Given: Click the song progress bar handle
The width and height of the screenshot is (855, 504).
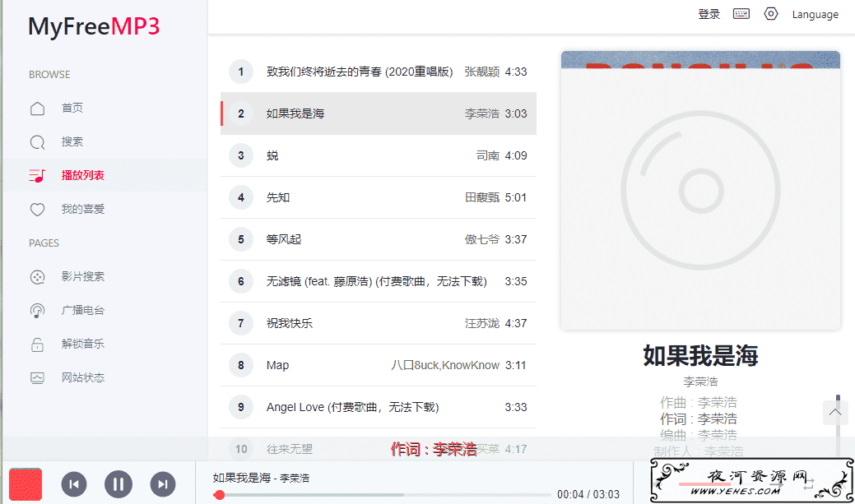Looking at the screenshot, I should [x=219, y=495].
